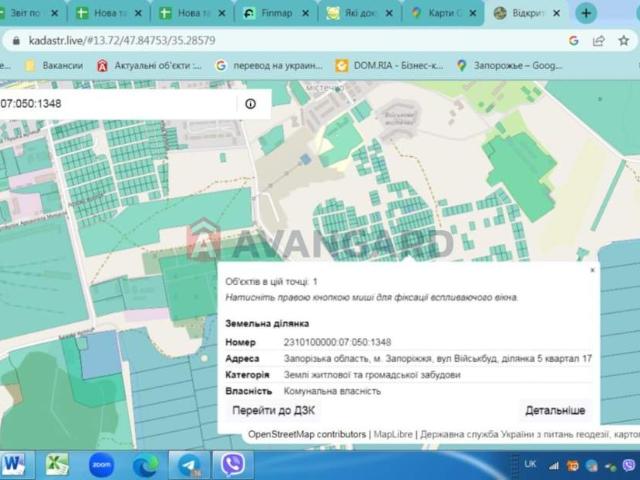Share this page via share icon
Viewport: 640px width, 480px height.
point(598,40)
